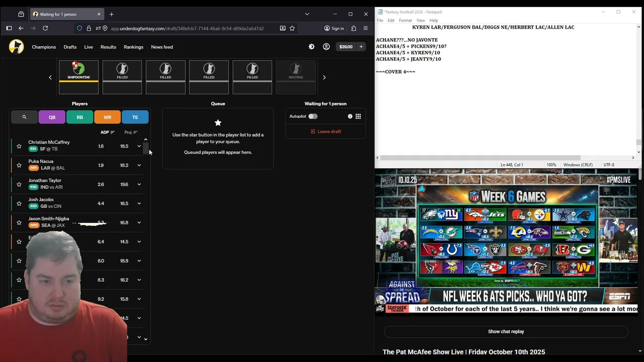This screenshot has height=362, width=644.
Task: Expand the 8.0 ADP player row
Action: click(x=139, y=261)
